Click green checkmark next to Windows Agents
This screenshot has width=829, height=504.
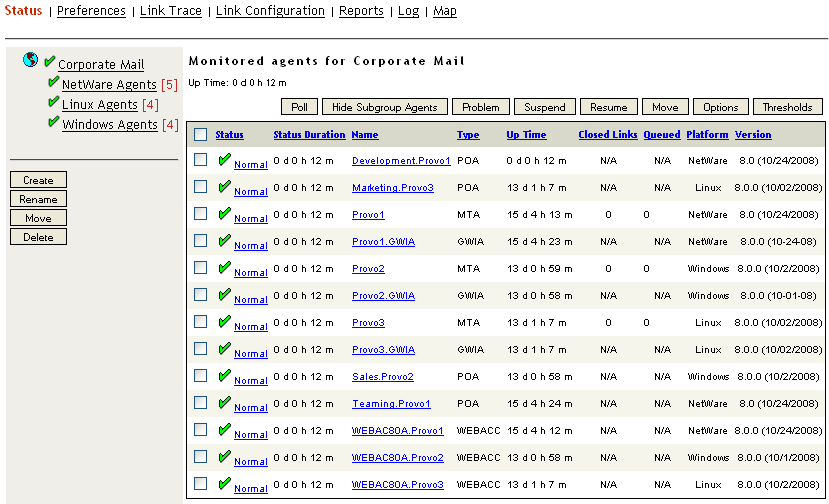[x=53, y=122]
